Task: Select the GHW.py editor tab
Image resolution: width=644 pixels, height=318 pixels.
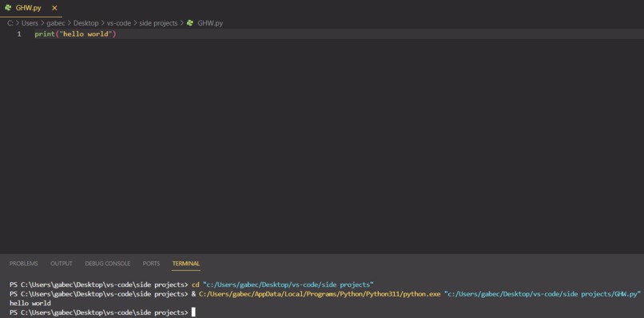Action: coord(31,8)
